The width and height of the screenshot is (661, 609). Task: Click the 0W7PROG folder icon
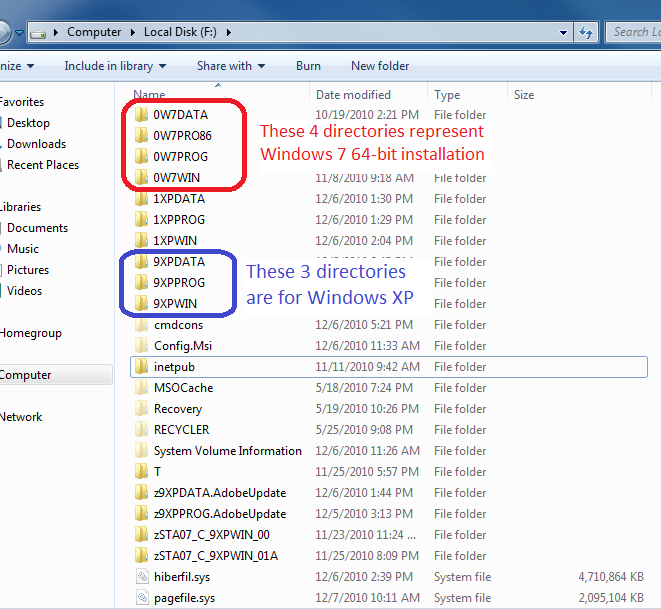tap(141, 156)
